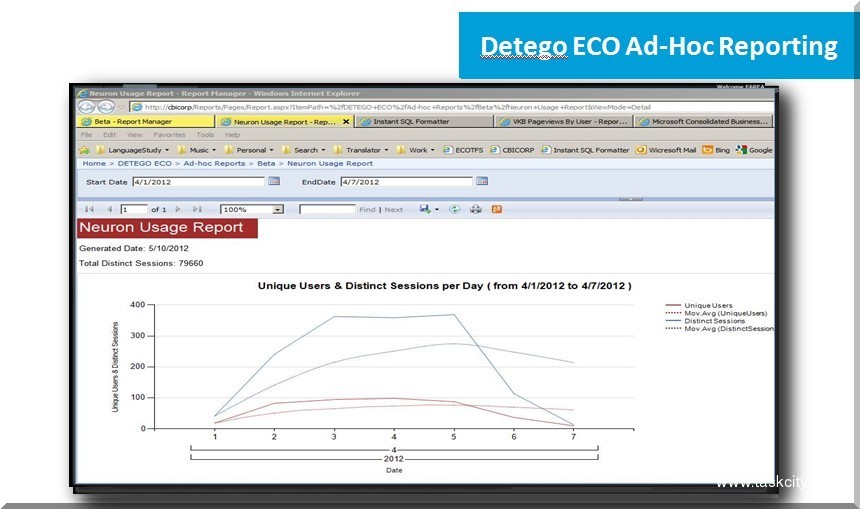The image size is (860, 509).
Task: Click the current page number field
Action: click(x=134, y=210)
